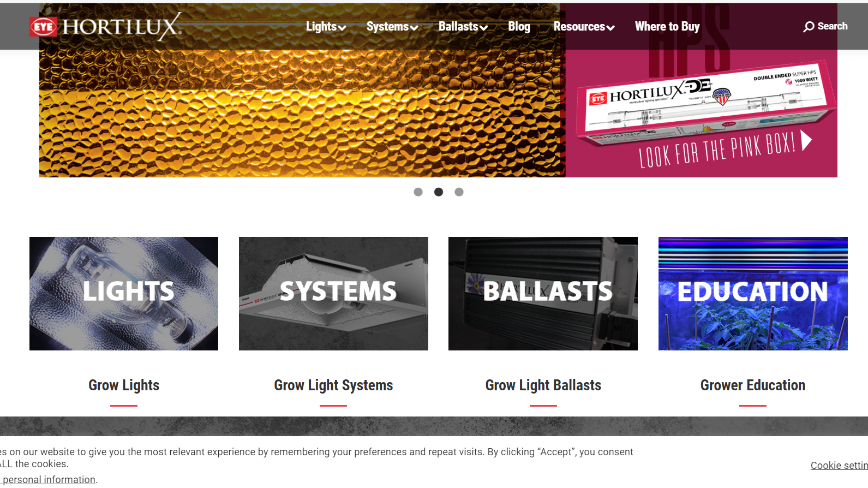
Task: Open the SYSTEMS category image
Action: pyautogui.click(x=333, y=294)
